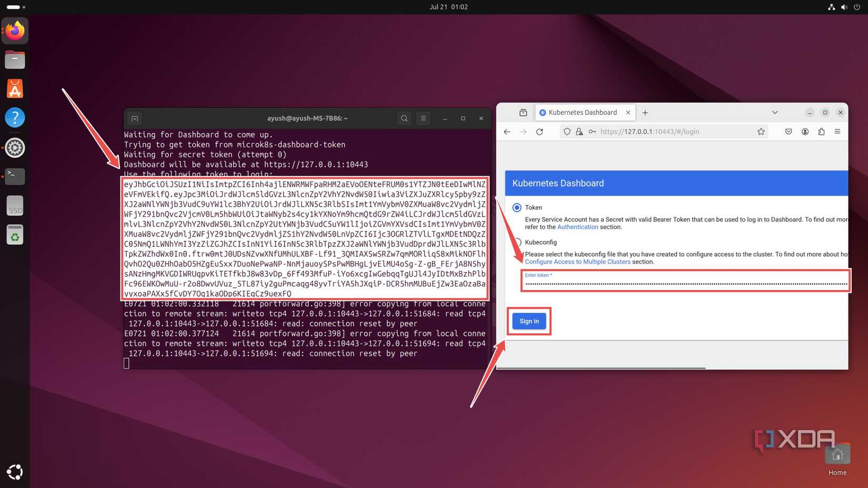Reload the dashboard login page
868x488 pixels.
tap(540, 132)
